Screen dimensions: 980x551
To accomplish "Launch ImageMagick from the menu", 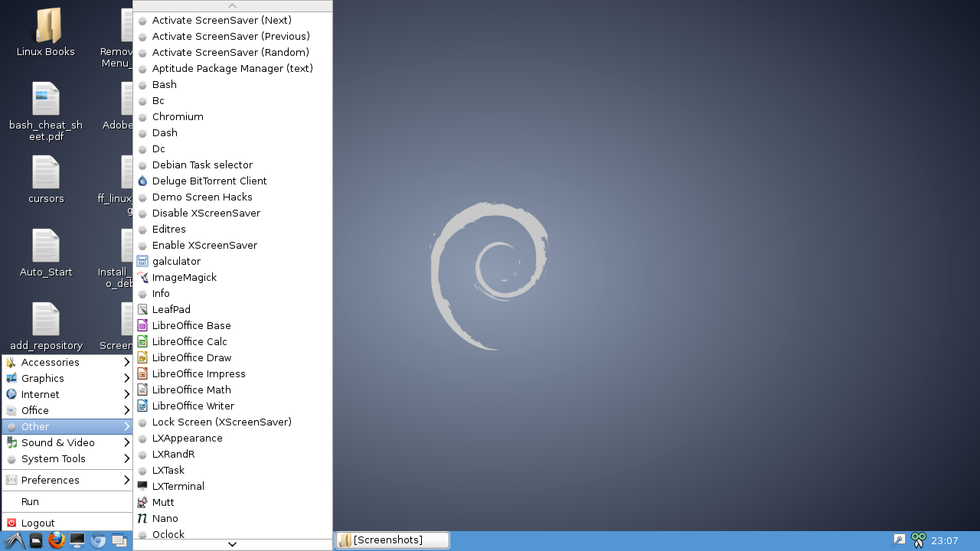I will (233, 278).
